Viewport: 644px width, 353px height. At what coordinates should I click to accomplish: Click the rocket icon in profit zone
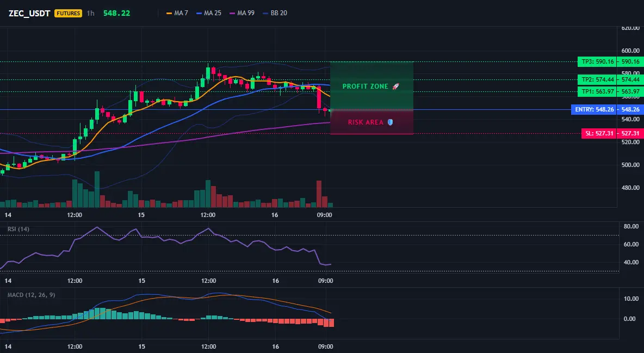[395, 86]
